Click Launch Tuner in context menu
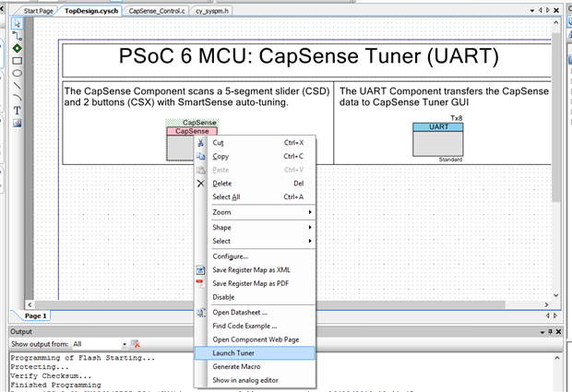Viewport: 572px width, 392px height. [233, 352]
